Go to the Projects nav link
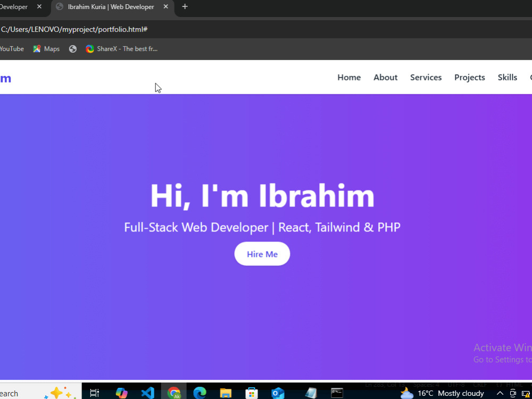532x399 pixels. tap(470, 77)
